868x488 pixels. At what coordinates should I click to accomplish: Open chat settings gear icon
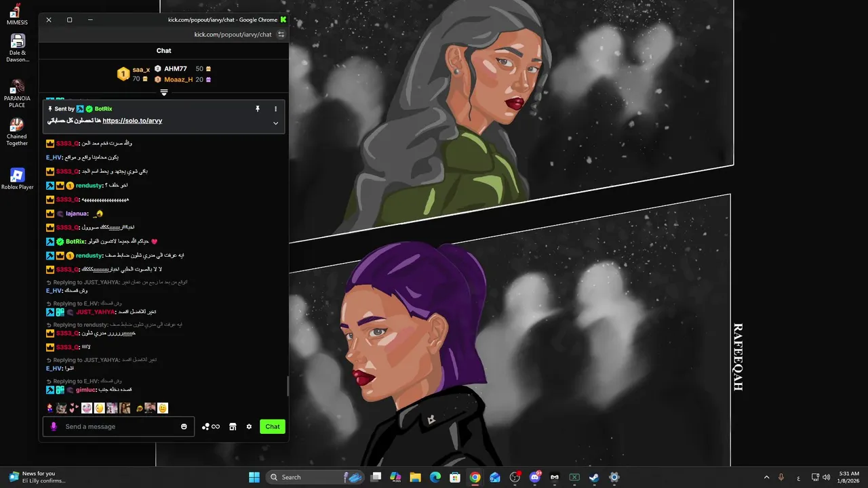(x=249, y=426)
